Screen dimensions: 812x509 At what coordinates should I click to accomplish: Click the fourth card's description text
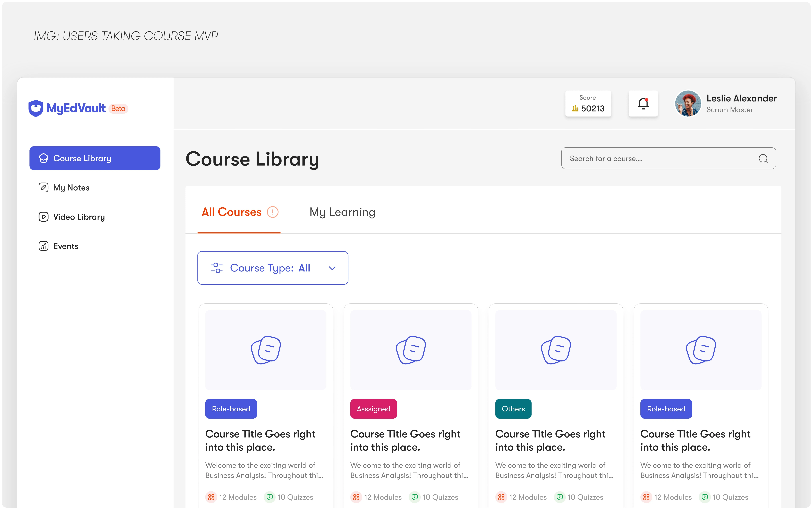[700, 470]
